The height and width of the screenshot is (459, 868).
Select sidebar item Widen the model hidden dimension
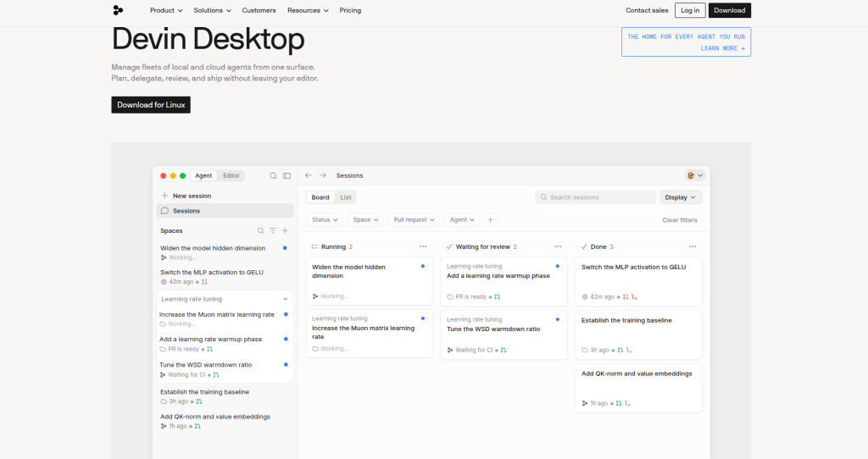tap(225, 252)
